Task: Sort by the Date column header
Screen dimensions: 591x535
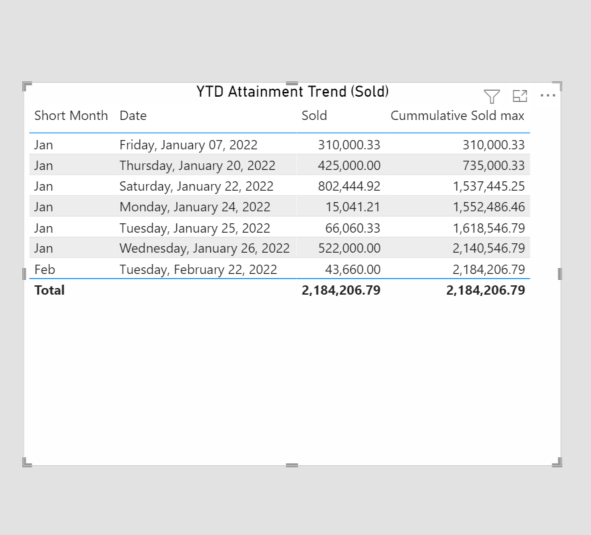Action: [x=133, y=115]
